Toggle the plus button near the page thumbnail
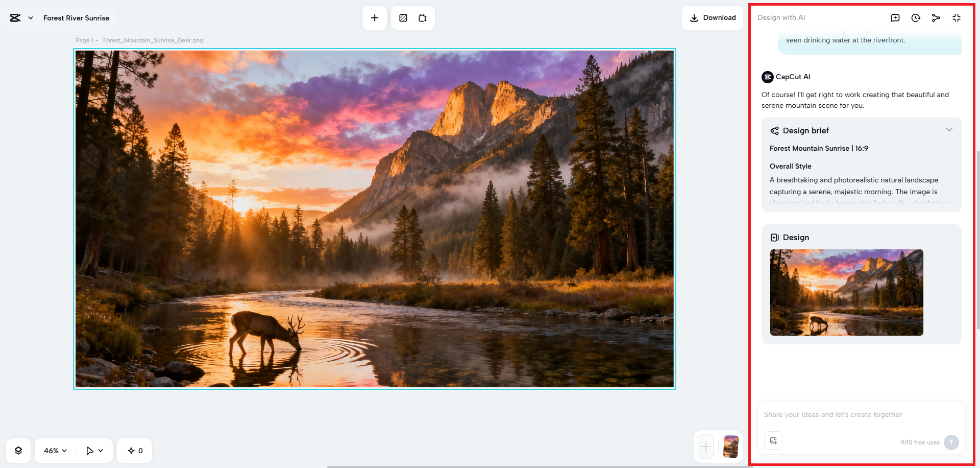This screenshot has height=468, width=980. pos(705,447)
